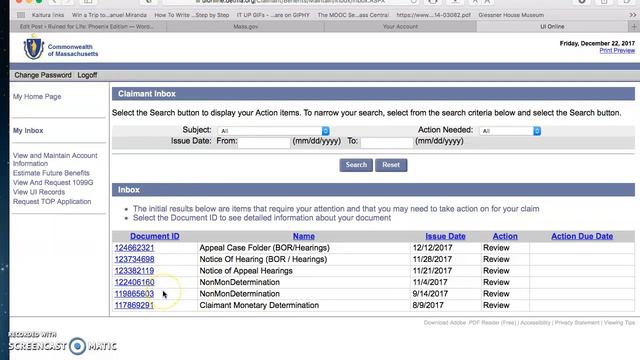Sort by Issue Date column header
The height and width of the screenshot is (360, 640).
[445, 236]
